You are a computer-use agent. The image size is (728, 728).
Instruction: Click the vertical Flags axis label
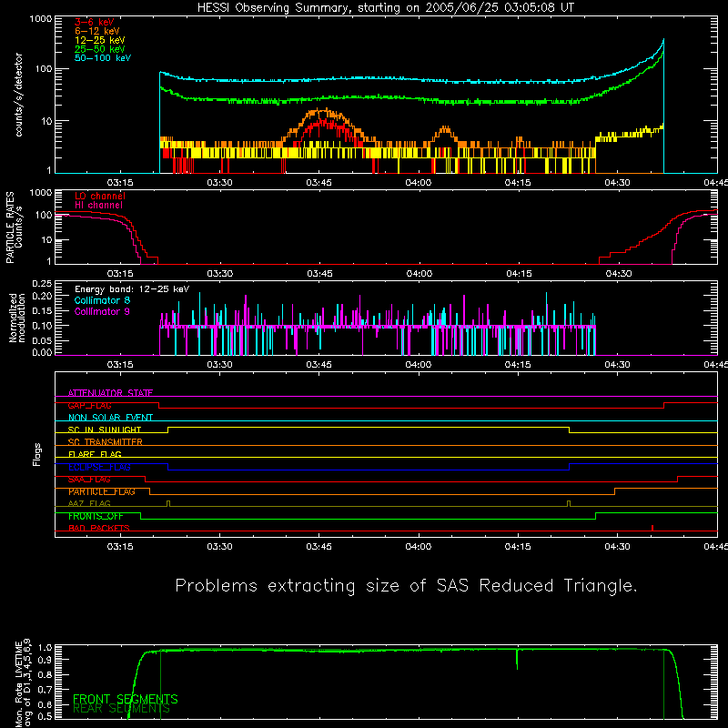pyautogui.click(x=36, y=454)
